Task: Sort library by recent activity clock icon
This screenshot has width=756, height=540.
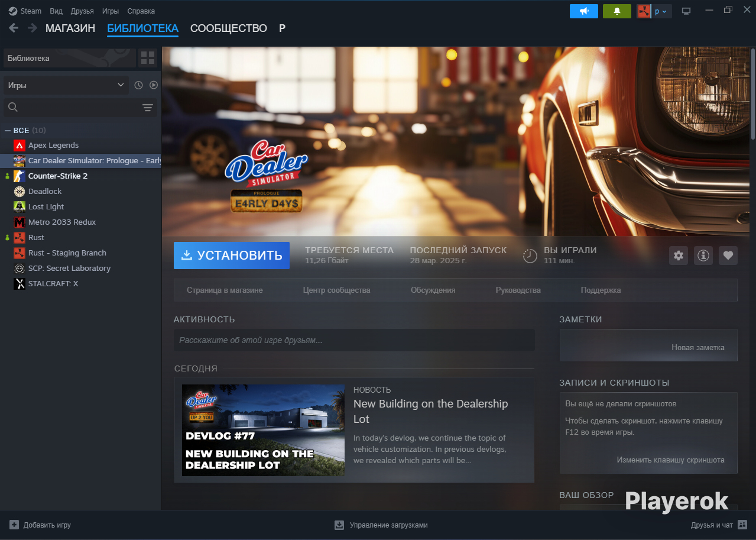Action: [138, 85]
